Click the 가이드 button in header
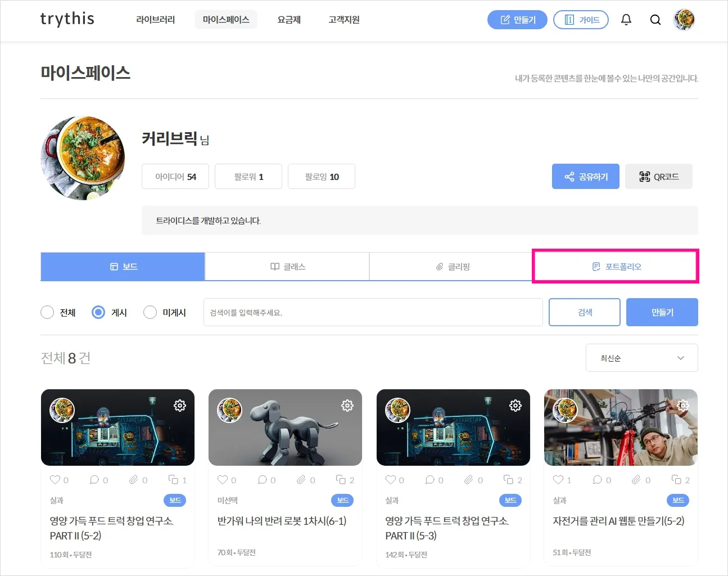This screenshot has width=728, height=576. pyautogui.click(x=581, y=20)
